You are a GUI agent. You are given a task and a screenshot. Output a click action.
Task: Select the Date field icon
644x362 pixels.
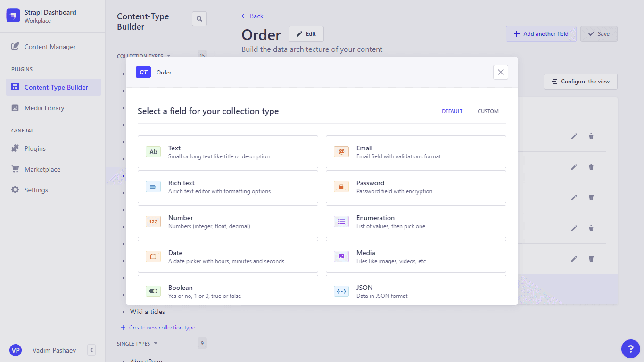tap(153, 256)
